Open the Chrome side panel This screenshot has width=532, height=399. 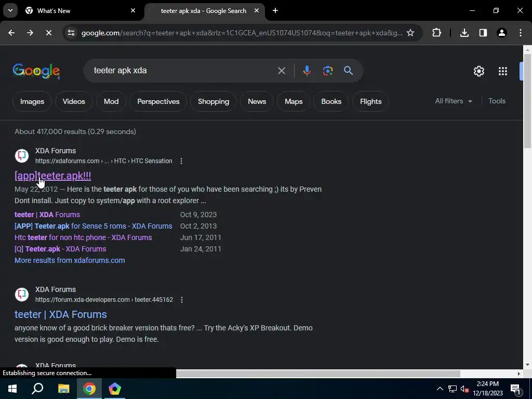click(x=483, y=33)
